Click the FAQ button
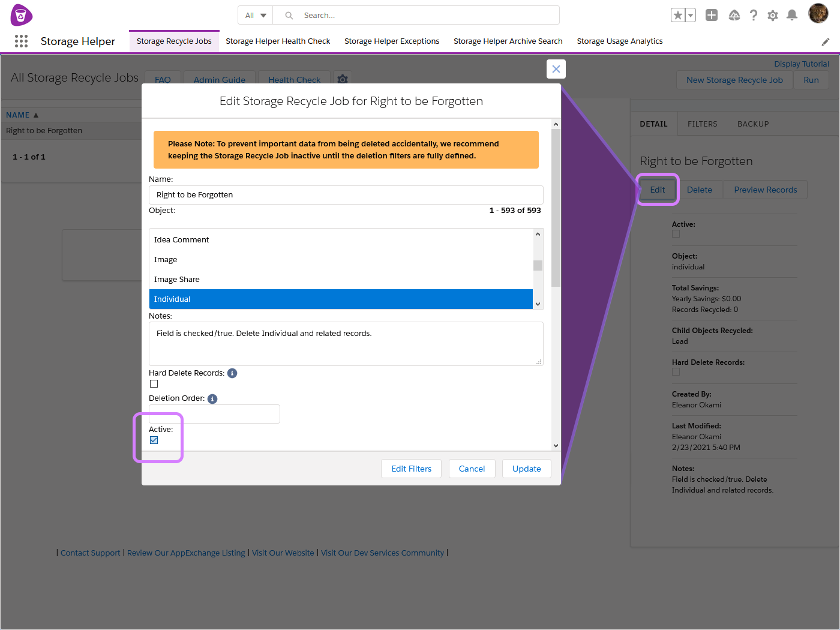This screenshot has width=840, height=630. coord(163,80)
